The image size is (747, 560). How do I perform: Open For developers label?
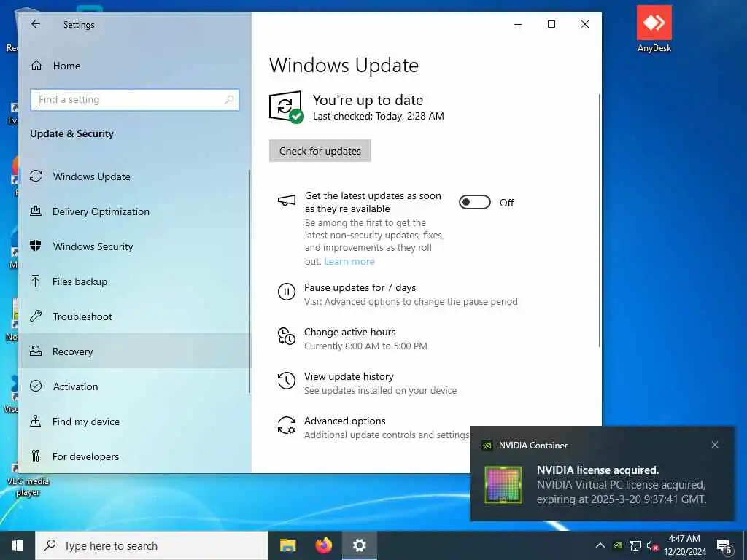tap(85, 456)
